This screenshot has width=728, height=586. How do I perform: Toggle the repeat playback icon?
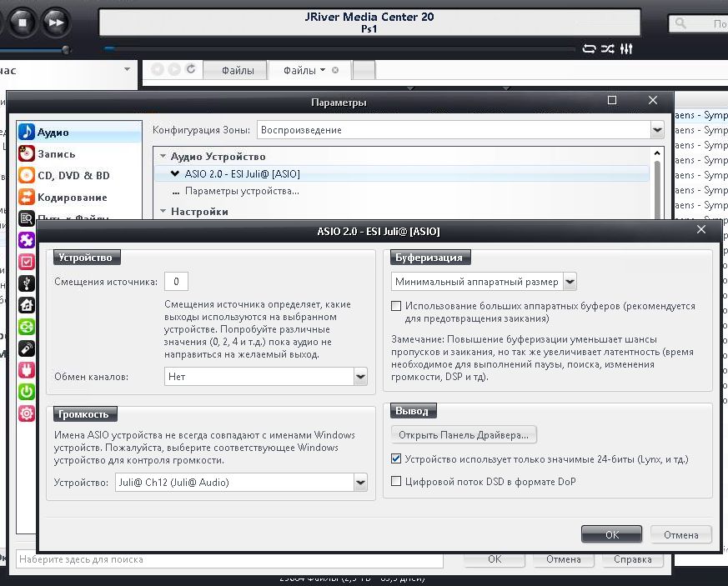(590, 49)
